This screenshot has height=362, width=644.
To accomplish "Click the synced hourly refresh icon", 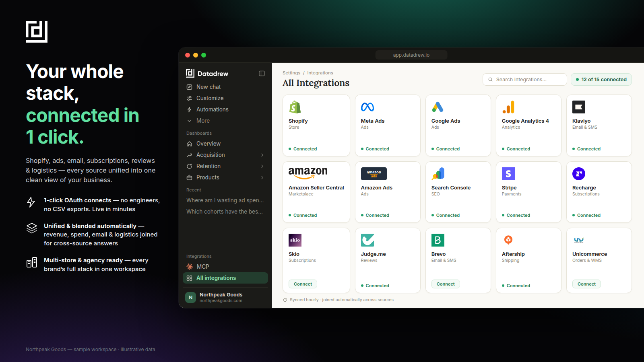I will click(285, 300).
